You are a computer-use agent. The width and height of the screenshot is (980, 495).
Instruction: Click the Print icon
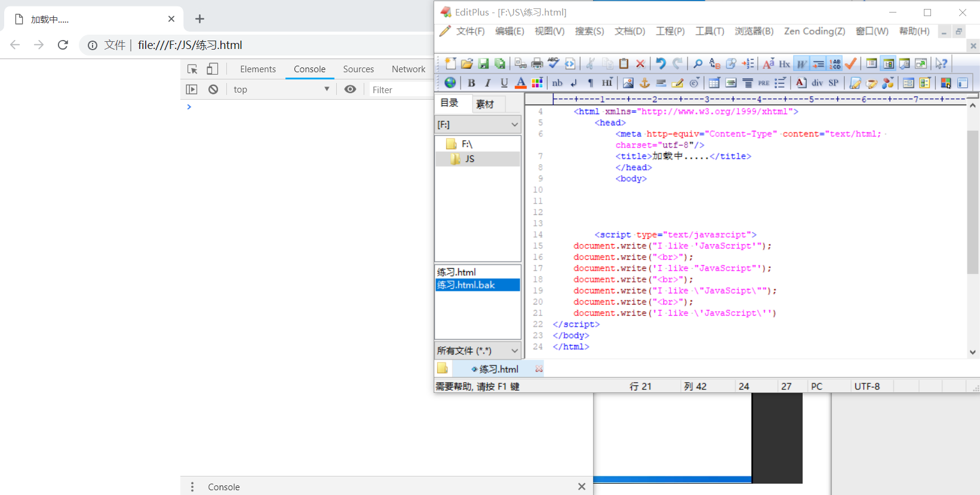[x=537, y=63]
